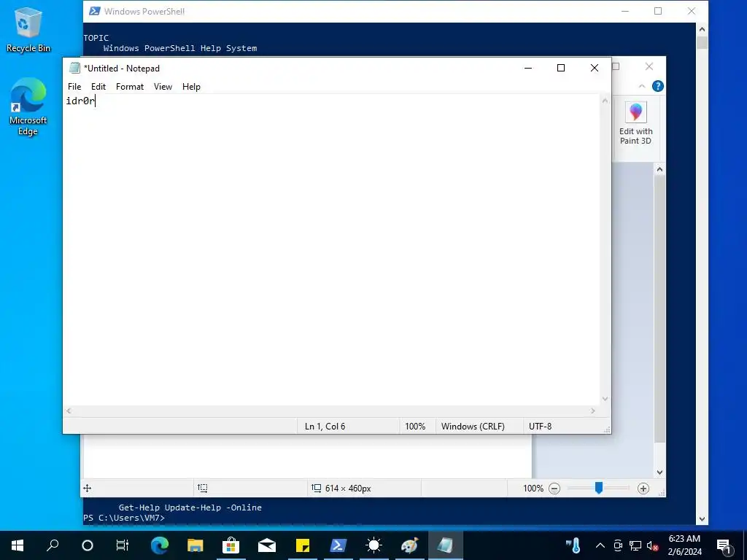Viewport: 747px width, 560px height.
Task: Open the sun weather app on the taskbar
Action: [x=374, y=545]
